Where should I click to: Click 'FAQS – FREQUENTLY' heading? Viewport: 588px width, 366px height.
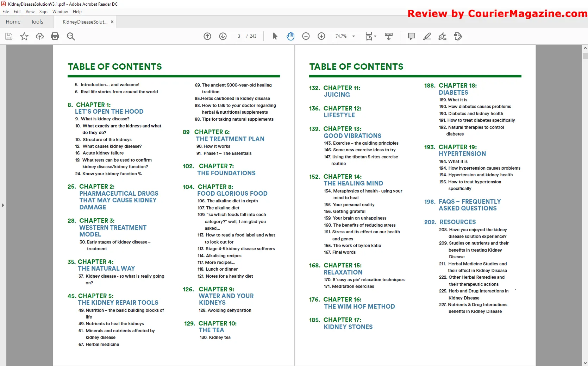(x=470, y=202)
